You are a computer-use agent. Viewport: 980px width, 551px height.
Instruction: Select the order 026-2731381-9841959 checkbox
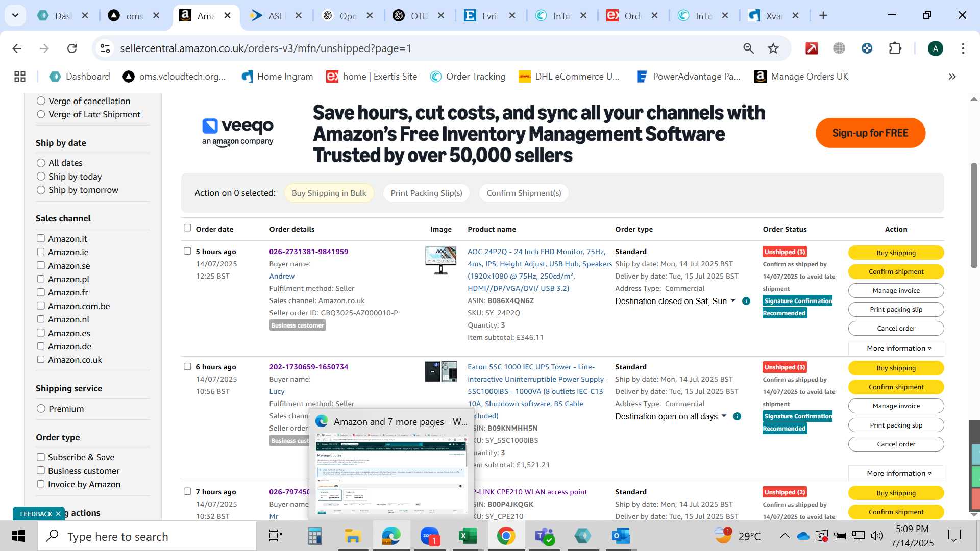(x=187, y=251)
